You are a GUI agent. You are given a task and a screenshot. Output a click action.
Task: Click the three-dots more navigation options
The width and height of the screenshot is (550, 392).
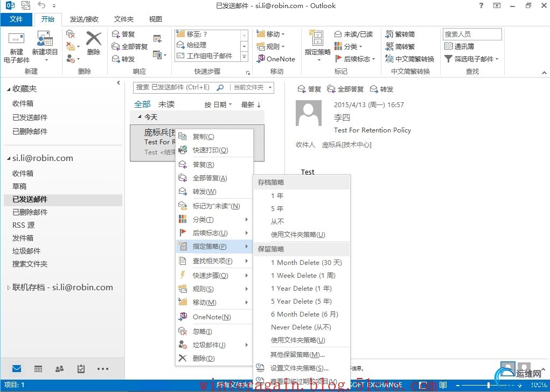tap(103, 368)
